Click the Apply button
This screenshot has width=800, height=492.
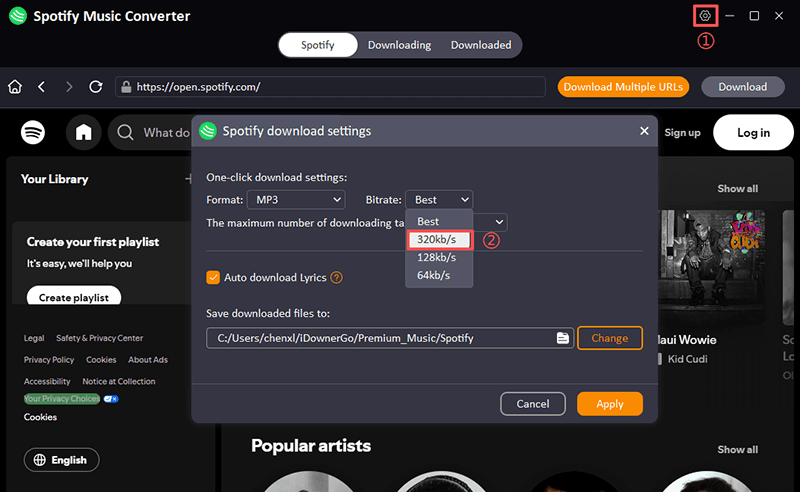pyautogui.click(x=609, y=404)
